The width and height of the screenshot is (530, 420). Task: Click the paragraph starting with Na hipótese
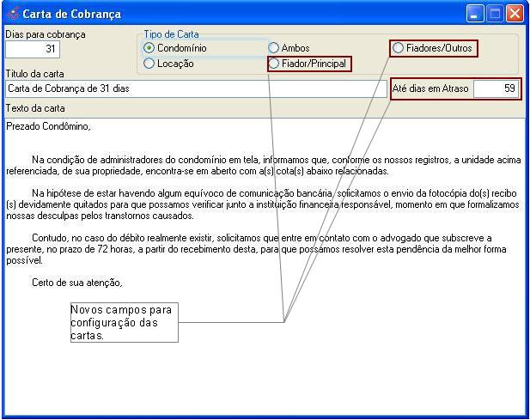point(258,205)
